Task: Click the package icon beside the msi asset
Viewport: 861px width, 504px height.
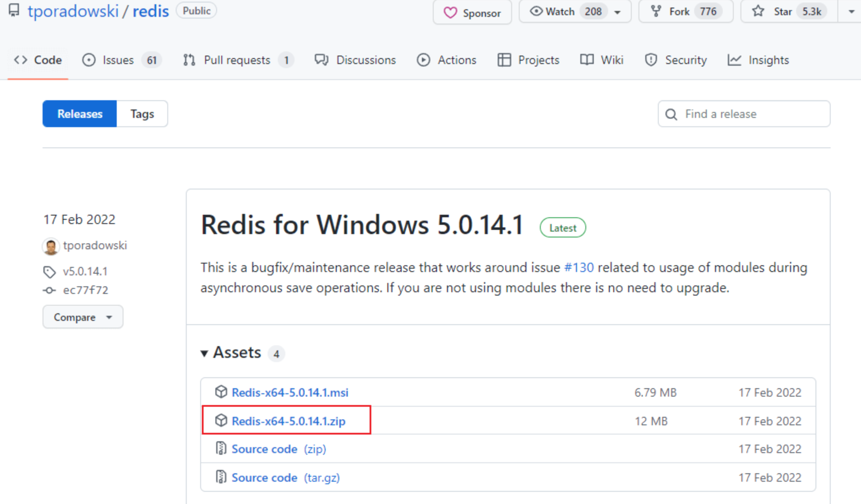Action: tap(221, 392)
